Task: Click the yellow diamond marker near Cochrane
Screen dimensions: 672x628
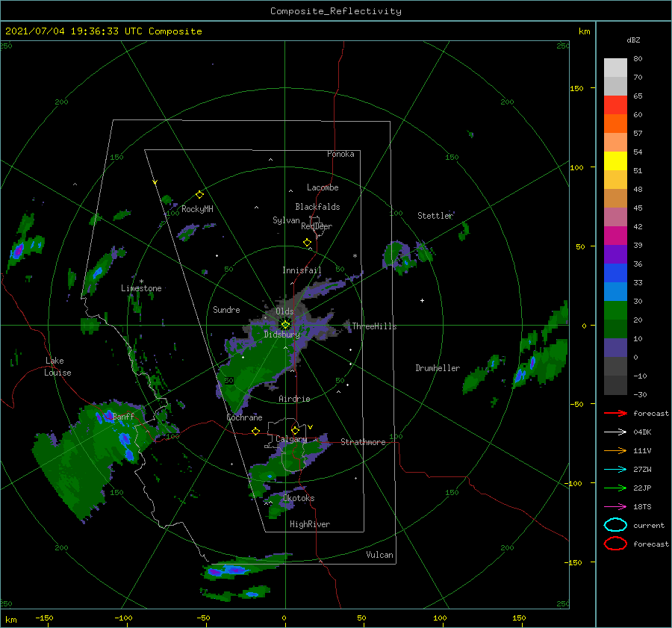Action: coord(255,431)
